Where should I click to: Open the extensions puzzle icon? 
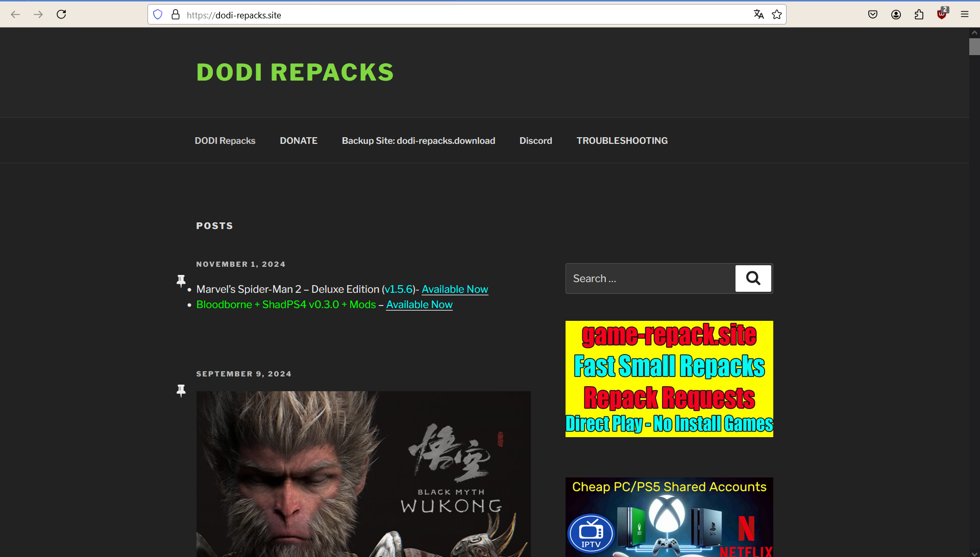[x=919, y=14]
